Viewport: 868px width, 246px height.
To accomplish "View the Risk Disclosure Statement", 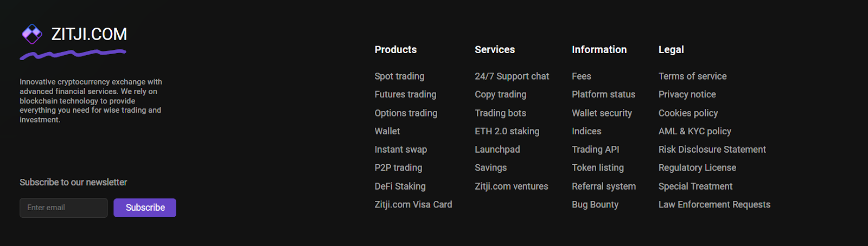I will [712, 150].
